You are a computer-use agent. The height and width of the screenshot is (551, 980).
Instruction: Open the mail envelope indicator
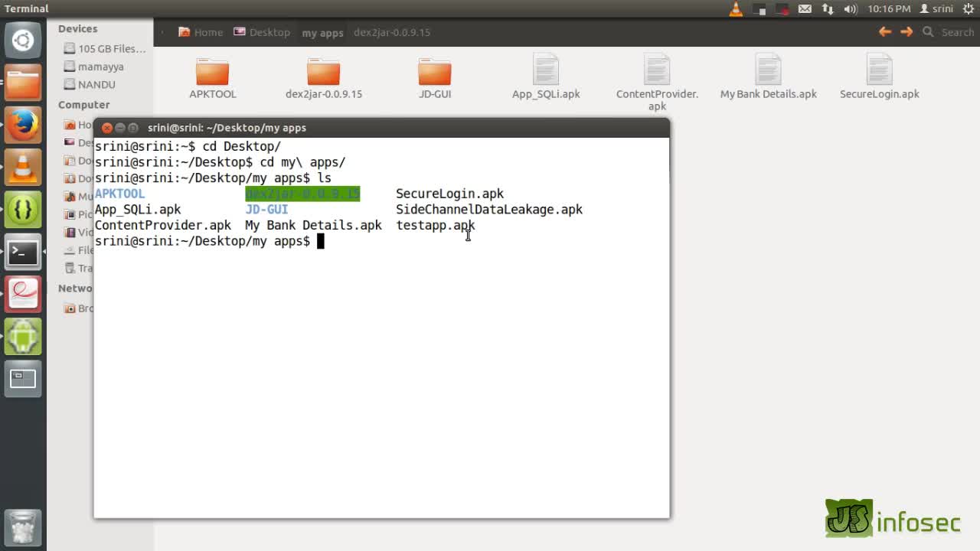point(805,9)
